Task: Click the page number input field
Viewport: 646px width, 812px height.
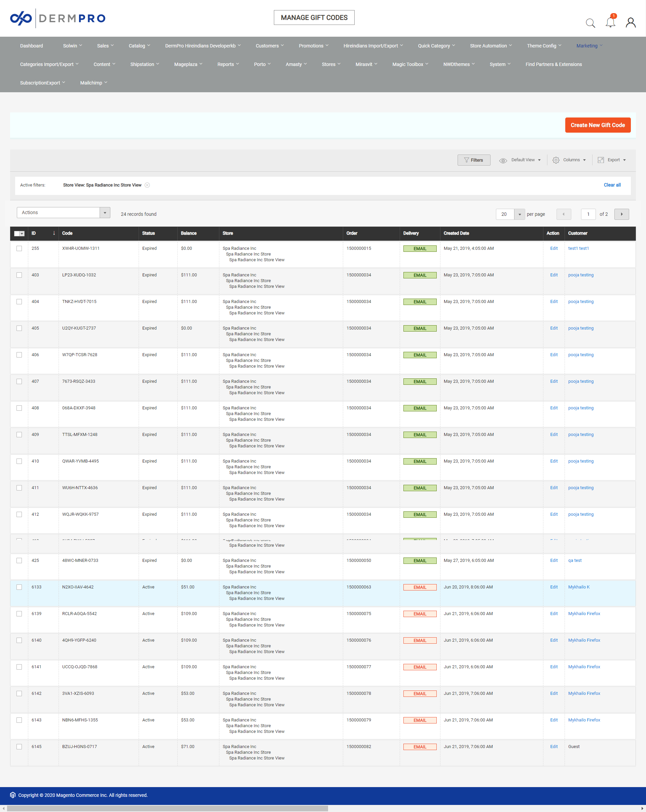Action: [588, 214]
